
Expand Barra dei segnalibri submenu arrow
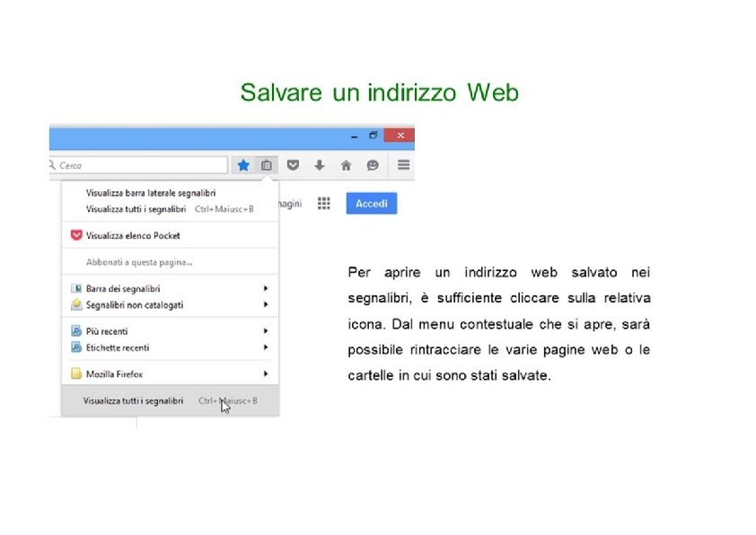(x=266, y=288)
